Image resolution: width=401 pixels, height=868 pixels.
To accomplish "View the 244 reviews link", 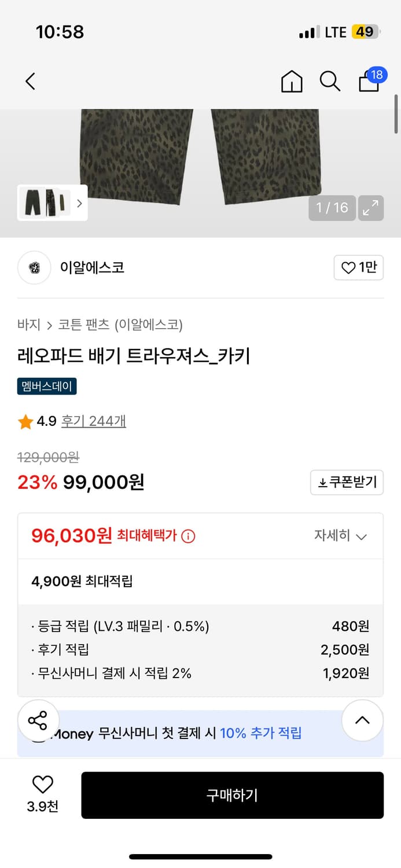I will (x=93, y=421).
